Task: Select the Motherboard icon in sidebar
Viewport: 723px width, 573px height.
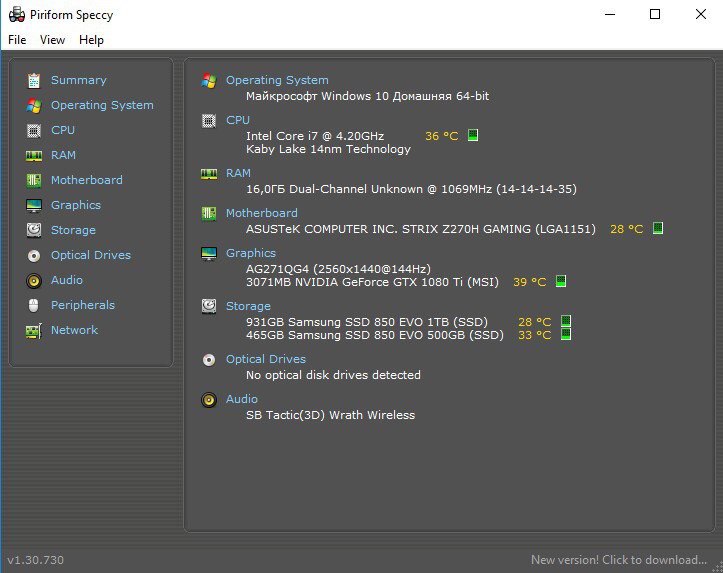Action: [34, 180]
